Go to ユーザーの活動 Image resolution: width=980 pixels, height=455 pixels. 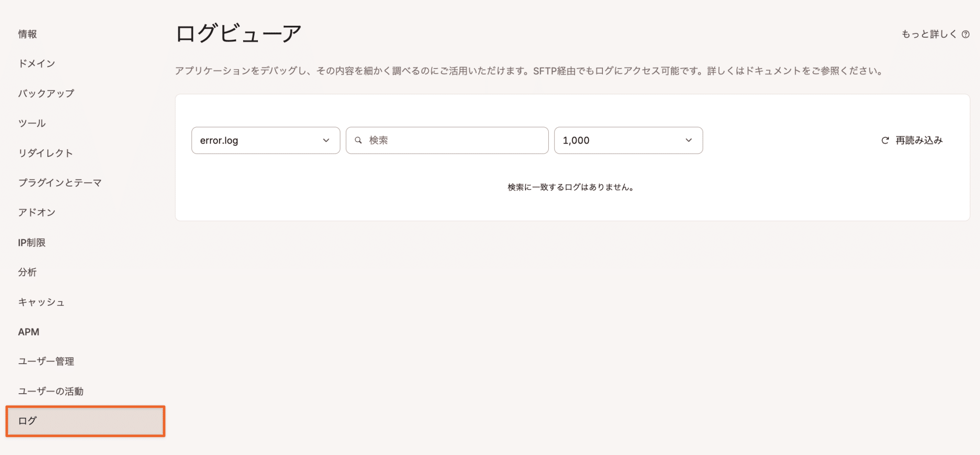point(51,391)
